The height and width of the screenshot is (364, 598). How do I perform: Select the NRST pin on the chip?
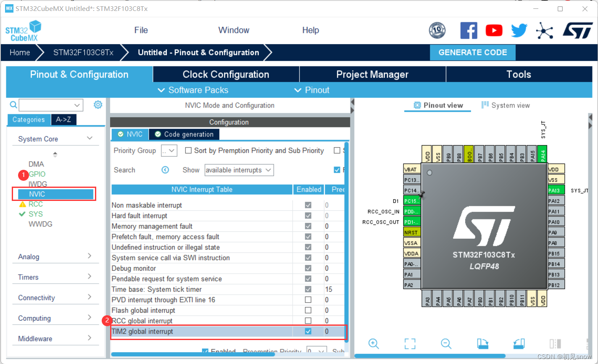tap(412, 232)
